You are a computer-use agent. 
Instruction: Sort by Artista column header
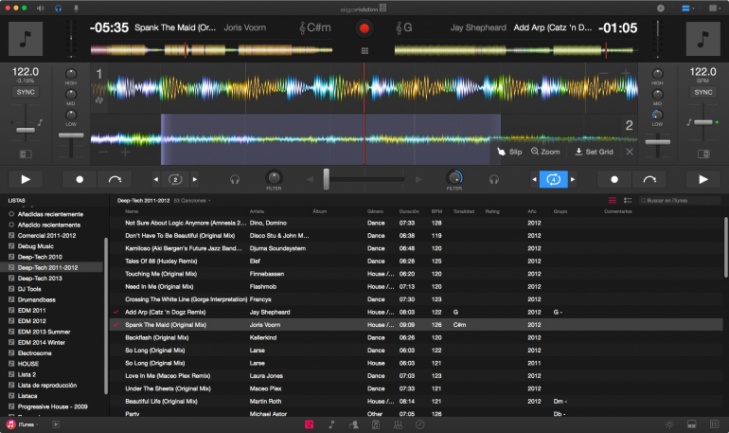(257, 212)
